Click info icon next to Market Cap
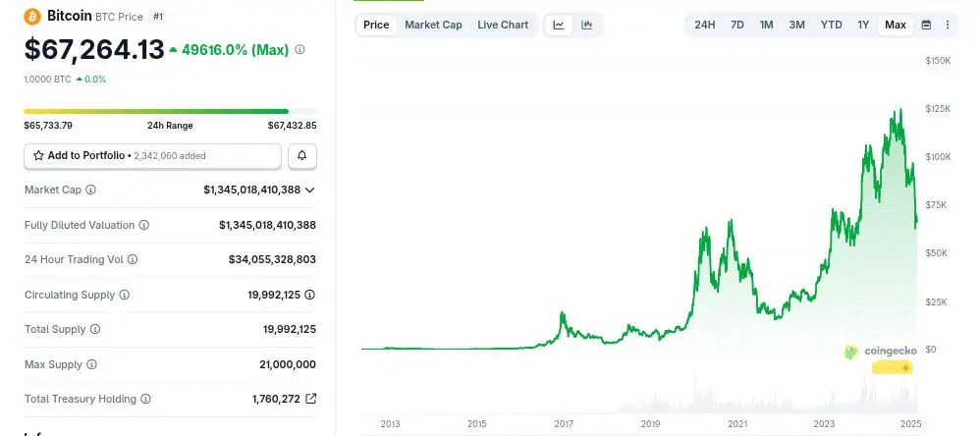Image resolution: width=980 pixels, height=436 pixels. (91, 190)
